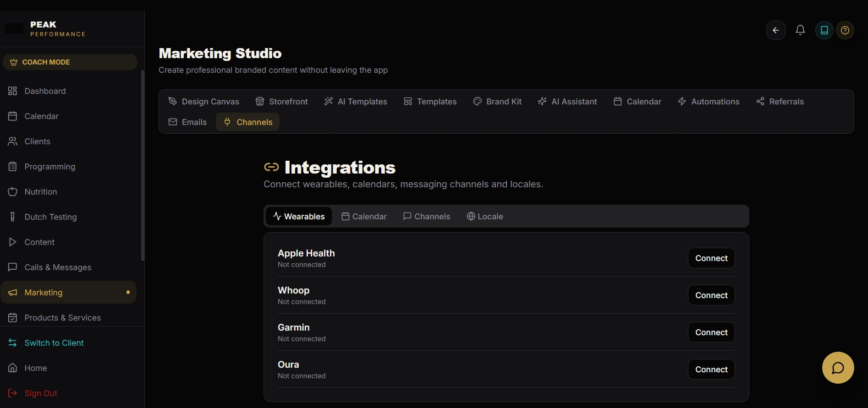This screenshot has height=408, width=868.
Task: Click the Marketing Studio heading
Action: tap(220, 54)
